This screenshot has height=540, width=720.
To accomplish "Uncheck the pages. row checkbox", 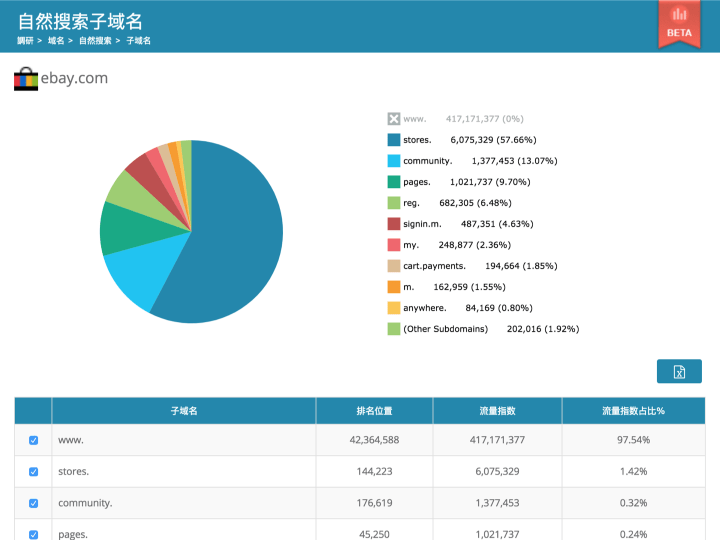I will [x=34, y=534].
